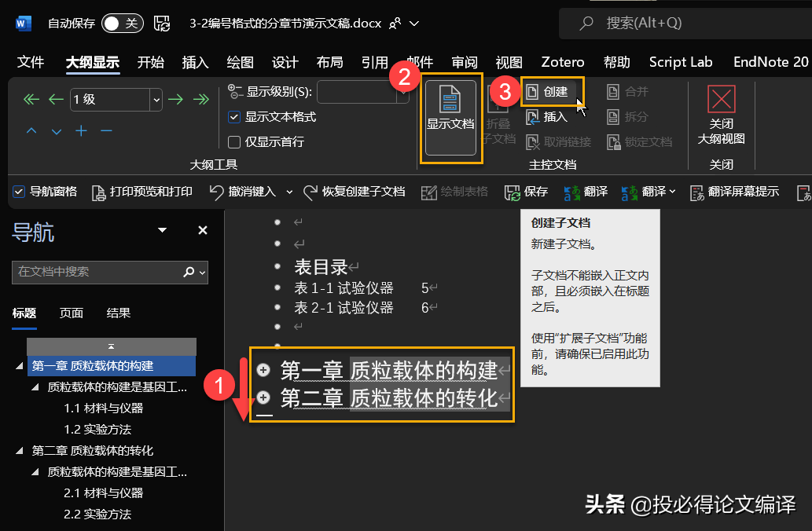Demote to body text double-right arrow
The height and width of the screenshot is (531, 812).
[201, 100]
